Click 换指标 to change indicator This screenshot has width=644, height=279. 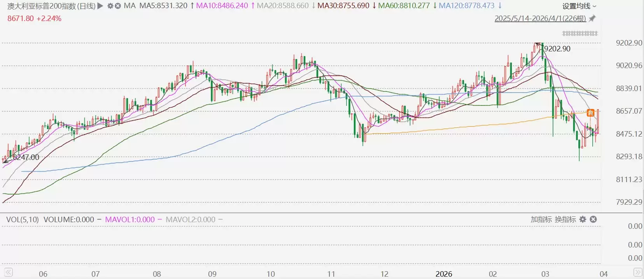tap(565, 219)
